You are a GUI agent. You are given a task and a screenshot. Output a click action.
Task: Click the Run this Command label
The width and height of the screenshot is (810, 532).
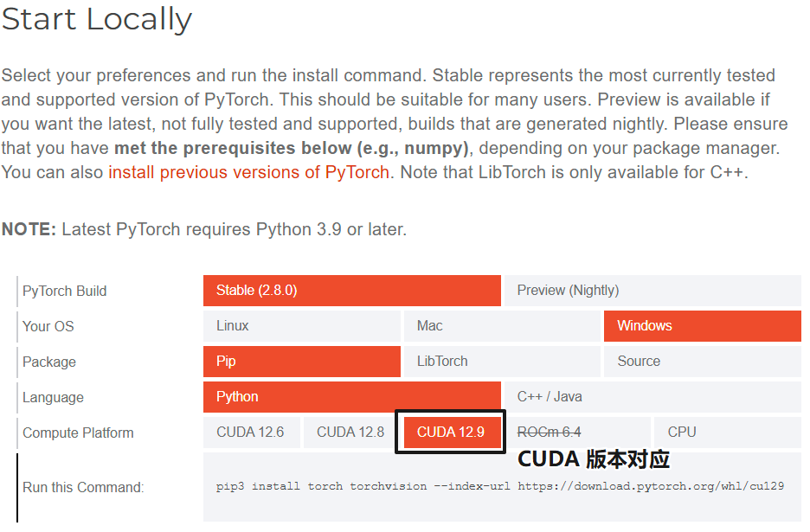tap(83, 488)
